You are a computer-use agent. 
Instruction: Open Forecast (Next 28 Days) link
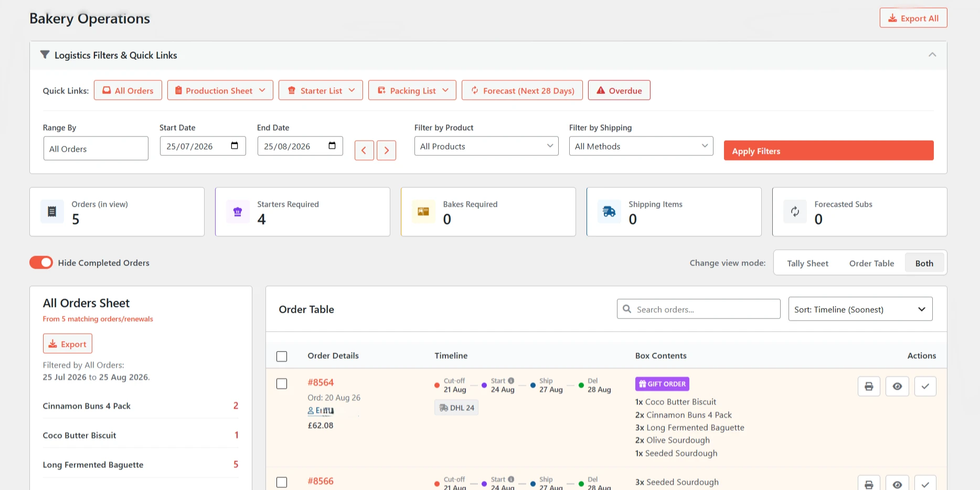522,90
